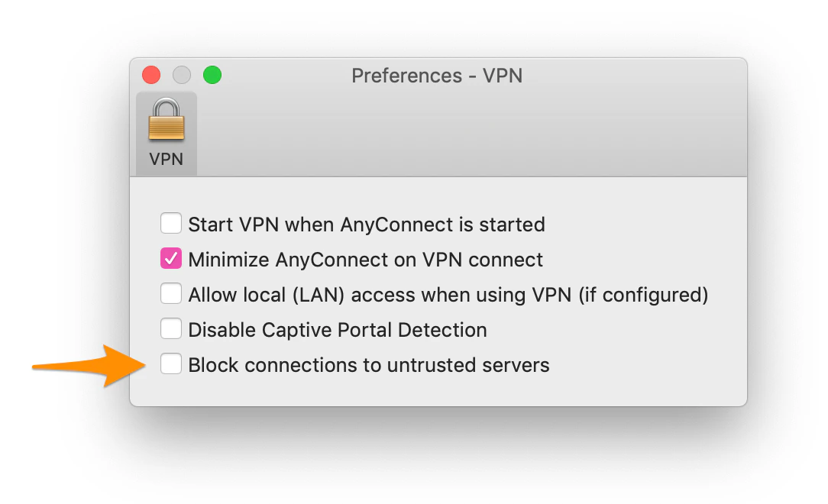
Task: Close the Preferences window
Action: point(151,75)
